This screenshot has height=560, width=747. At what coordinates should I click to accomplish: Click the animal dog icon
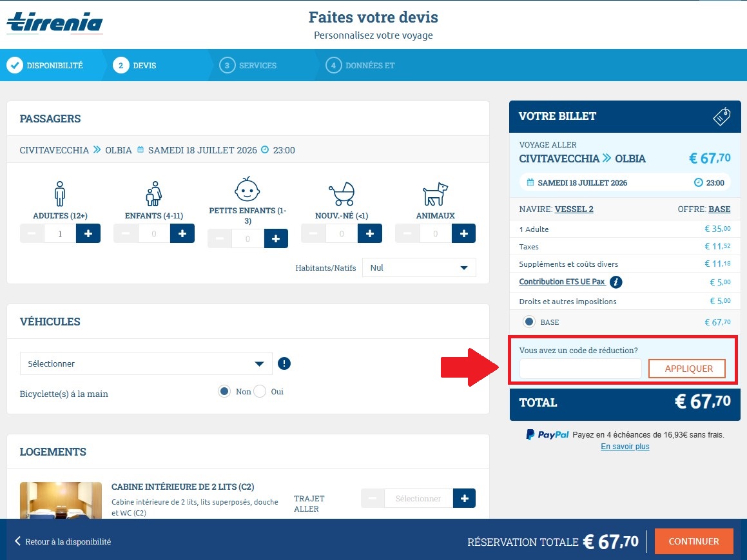435,193
